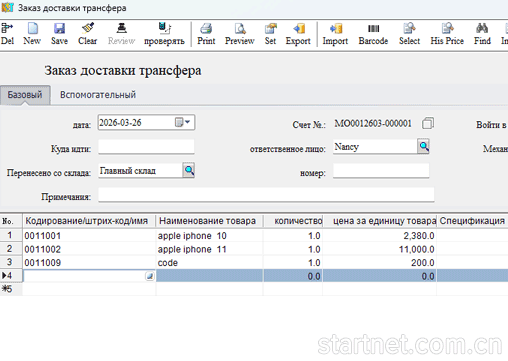Click code cell 0011002

coord(89,249)
